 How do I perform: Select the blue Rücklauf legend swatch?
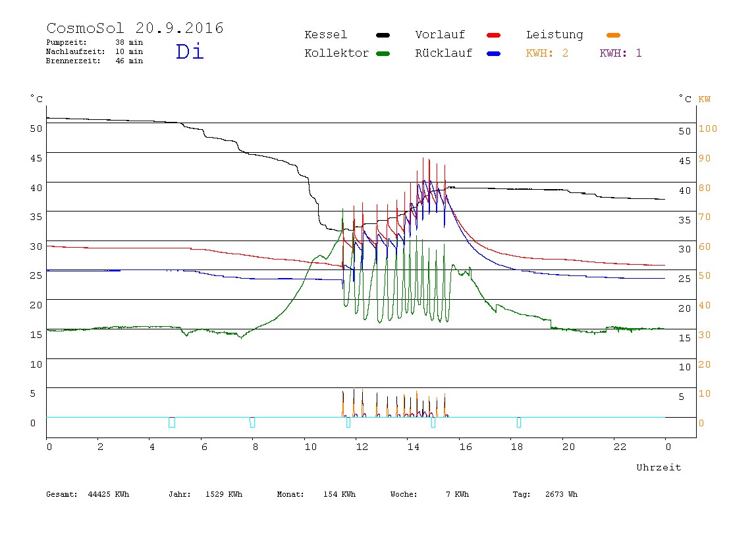pos(494,53)
